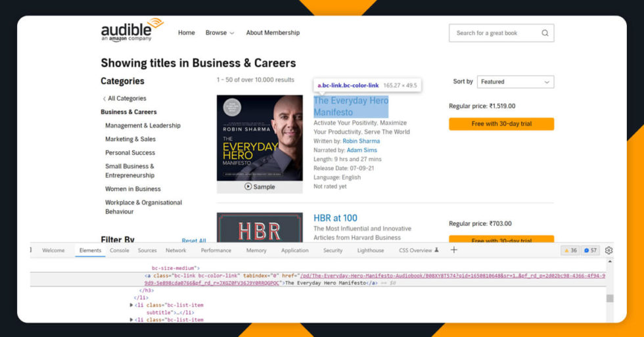Screen dimensions: 644x337
Task: Click Everyday Hero Manifesto cover thumbnail
Action: [260, 138]
